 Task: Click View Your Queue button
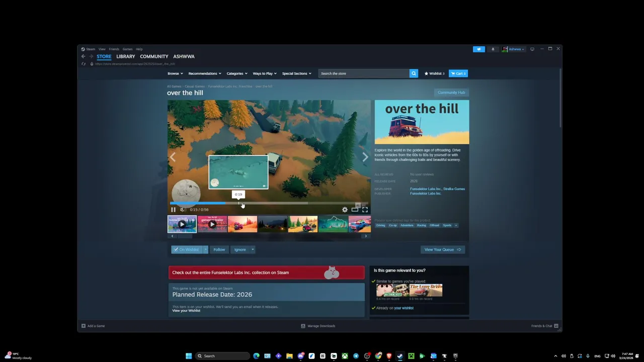tap(443, 249)
